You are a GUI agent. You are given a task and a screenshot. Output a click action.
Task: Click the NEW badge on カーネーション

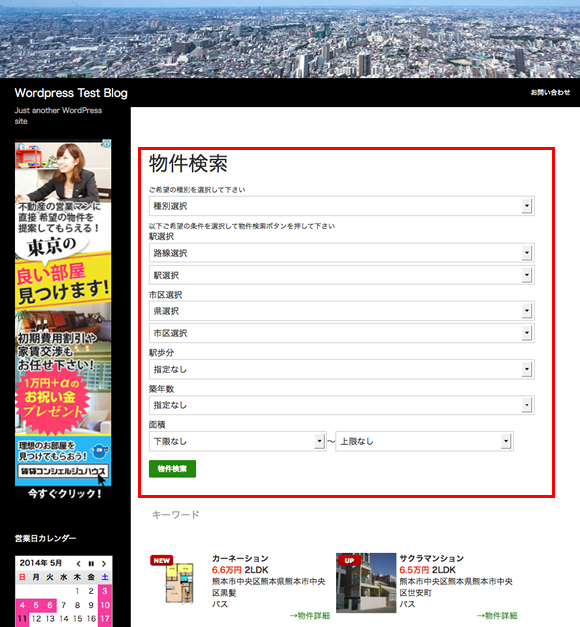[162, 560]
